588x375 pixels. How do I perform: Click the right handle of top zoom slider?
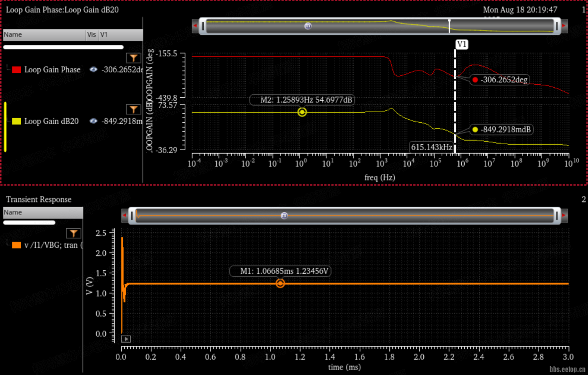(x=557, y=26)
